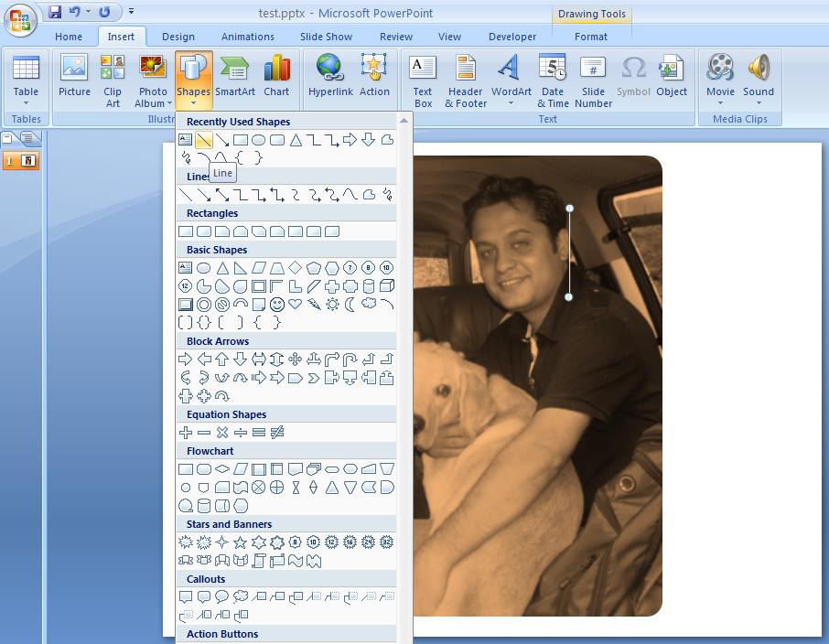Open the Drawing Tools Format tab
The image size is (829, 644).
click(590, 37)
